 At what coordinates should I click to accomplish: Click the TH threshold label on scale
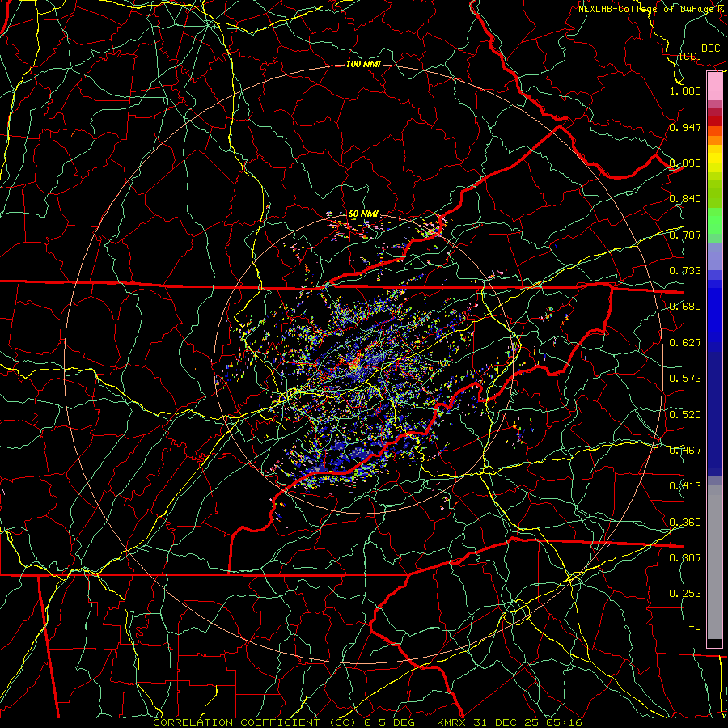695,630
